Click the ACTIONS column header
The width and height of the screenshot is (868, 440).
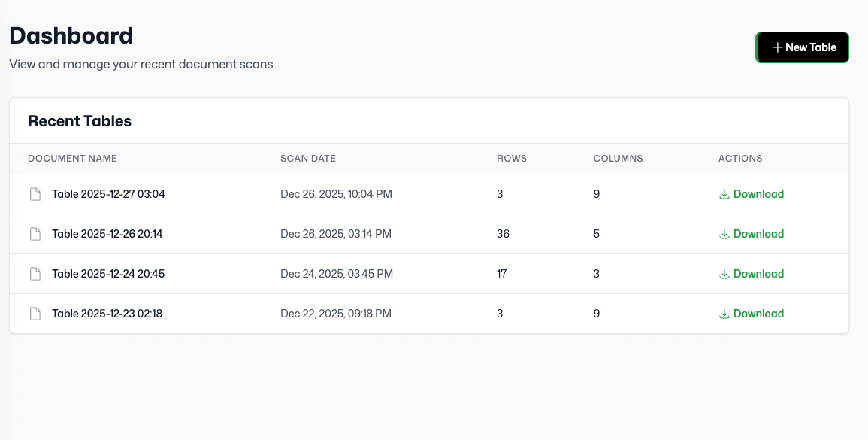coord(740,159)
